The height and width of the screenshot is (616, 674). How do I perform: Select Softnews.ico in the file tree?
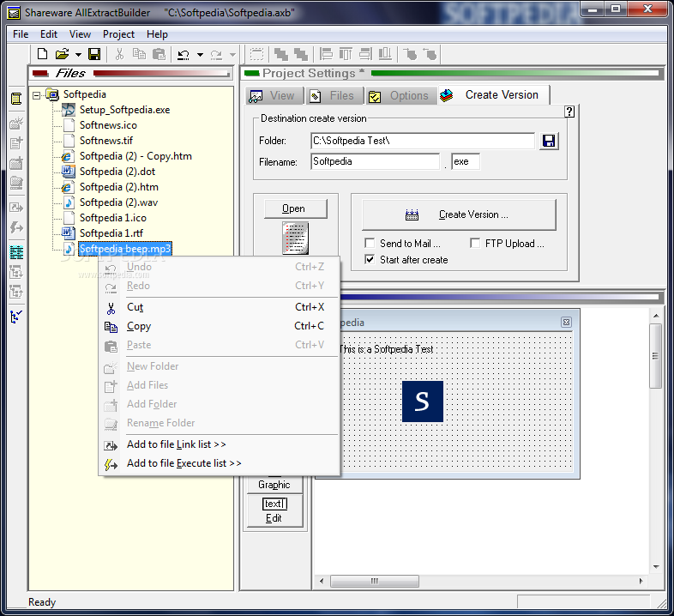108,125
